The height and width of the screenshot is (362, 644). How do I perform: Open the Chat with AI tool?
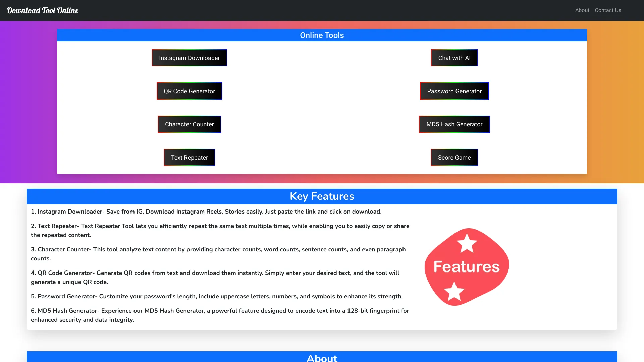(454, 57)
